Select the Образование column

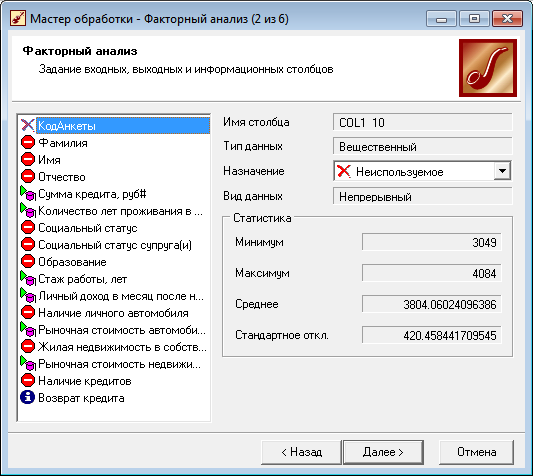[x=72, y=262]
